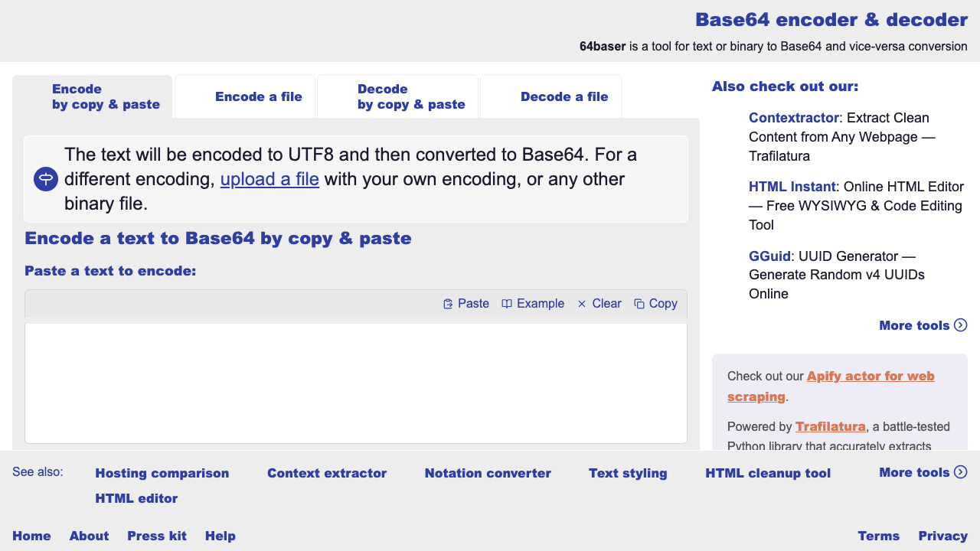Click sidebar More tools arrow icon
The width and height of the screenshot is (980, 551).
point(961,325)
